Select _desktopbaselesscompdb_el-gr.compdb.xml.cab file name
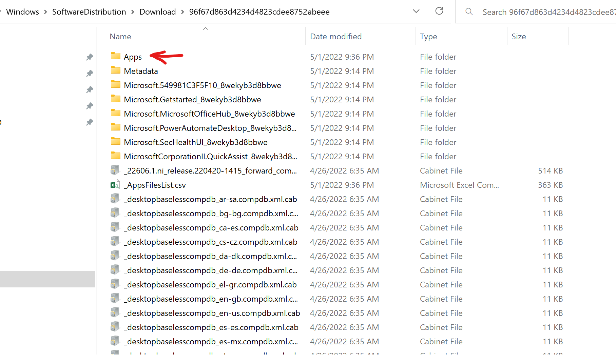The image size is (616, 364). pos(210,285)
